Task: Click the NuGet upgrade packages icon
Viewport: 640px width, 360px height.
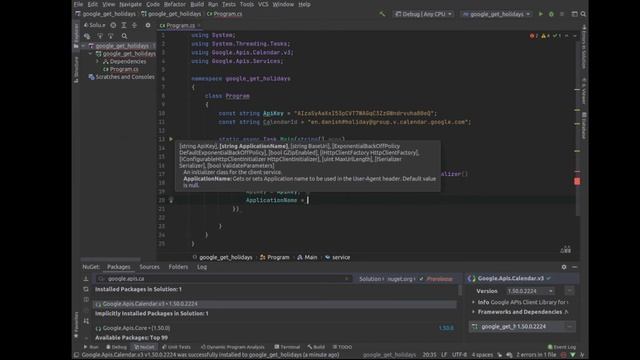Action: pyautogui.click(x=86, y=279)
